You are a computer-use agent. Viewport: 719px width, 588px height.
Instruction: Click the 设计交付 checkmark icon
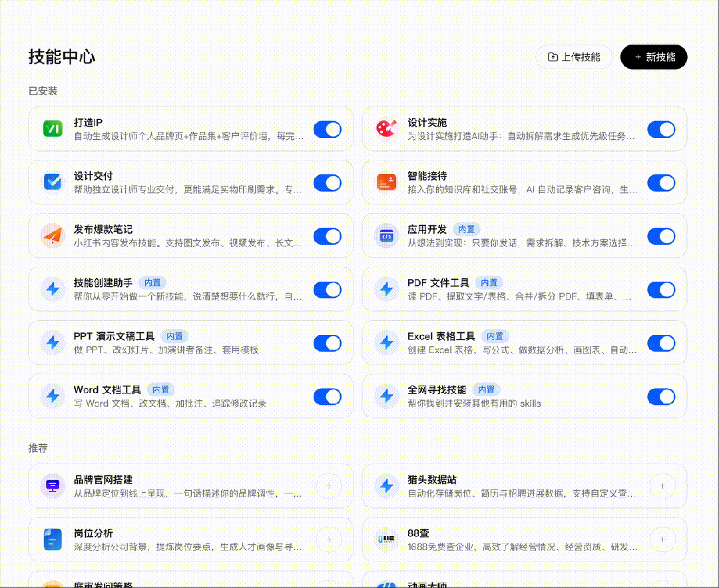[52, 182]
